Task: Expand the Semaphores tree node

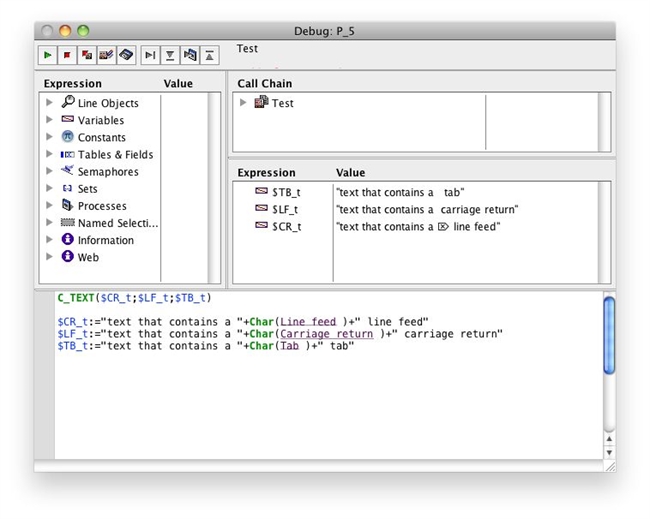Action: (x=48, y=172)
